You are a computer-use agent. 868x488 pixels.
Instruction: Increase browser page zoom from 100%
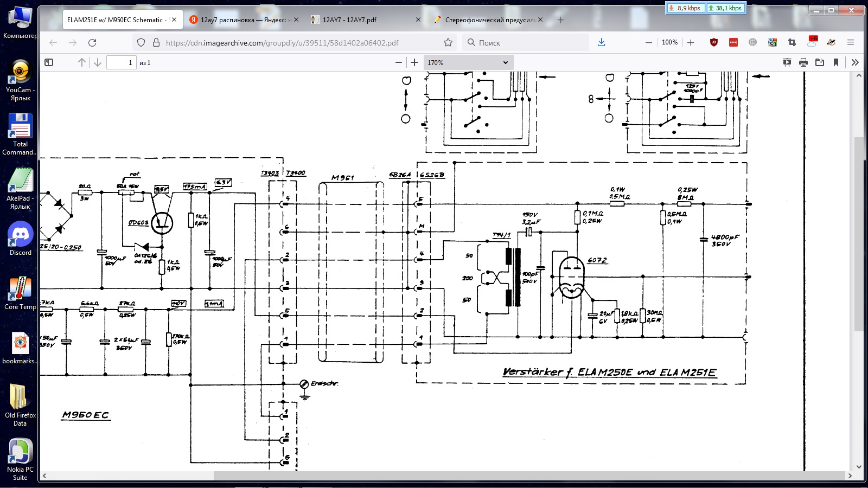(691, 42)
